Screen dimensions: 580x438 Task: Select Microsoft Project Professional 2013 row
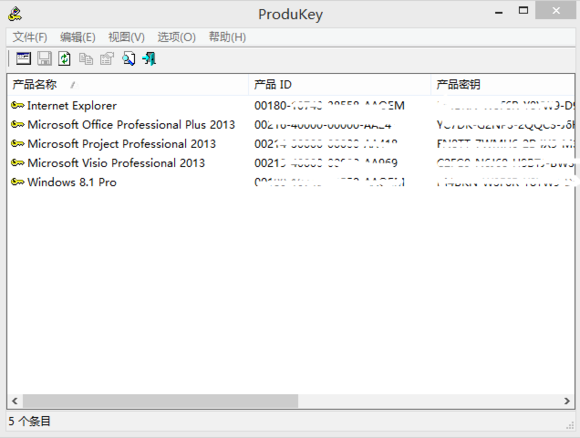click(x=291, y=144)
